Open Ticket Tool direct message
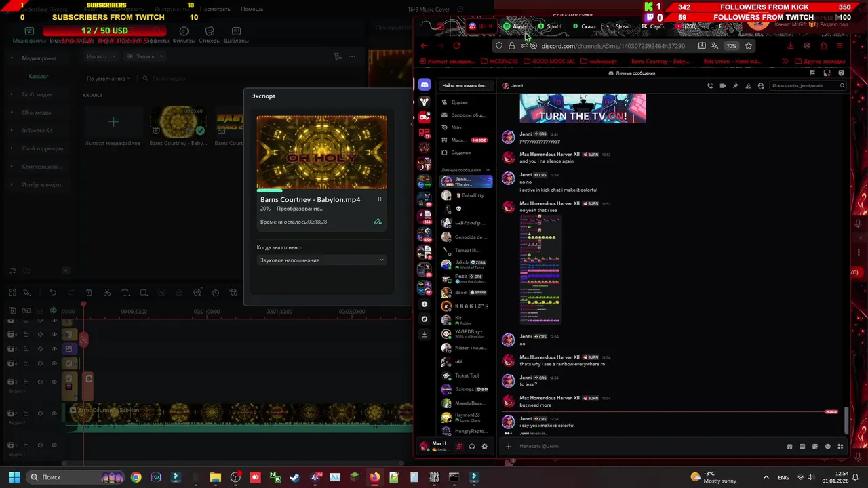 coord(466,375)
